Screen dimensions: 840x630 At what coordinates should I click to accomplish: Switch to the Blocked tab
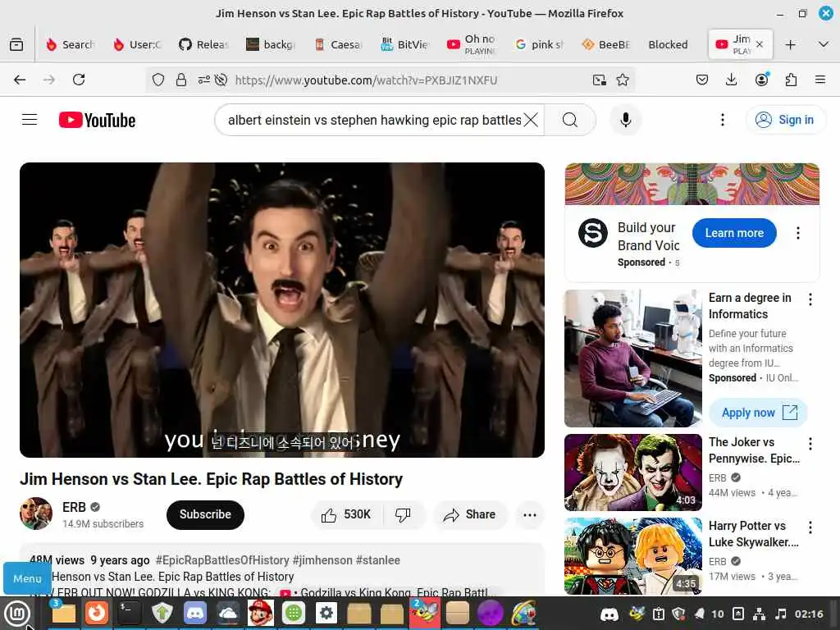668,44
